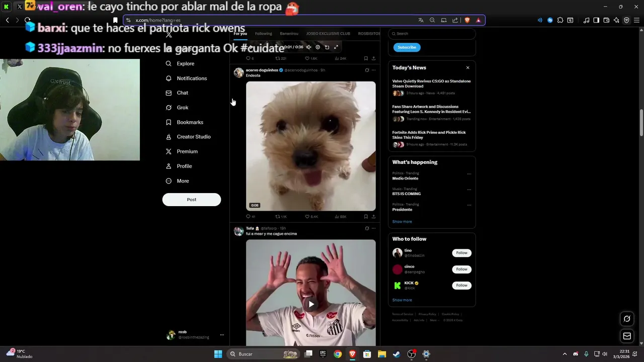This screenshot has width=644, height=362.
Task: Toggle picture-in-picture on top video
Action: [327, 47]
